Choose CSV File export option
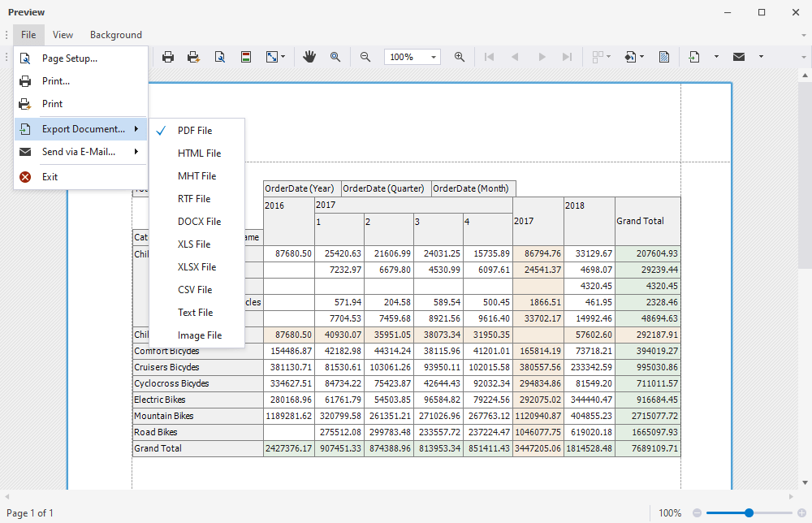 click(x=195, y=289)
